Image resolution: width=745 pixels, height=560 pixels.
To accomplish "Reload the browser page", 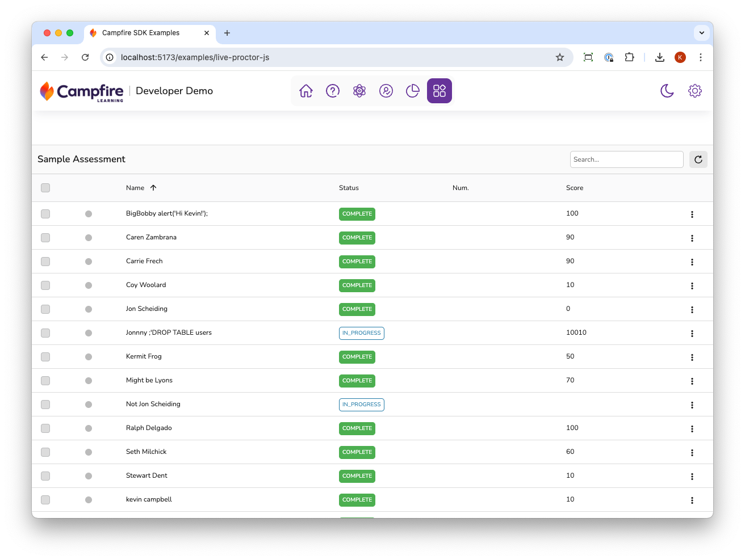I will click(85, 57).
